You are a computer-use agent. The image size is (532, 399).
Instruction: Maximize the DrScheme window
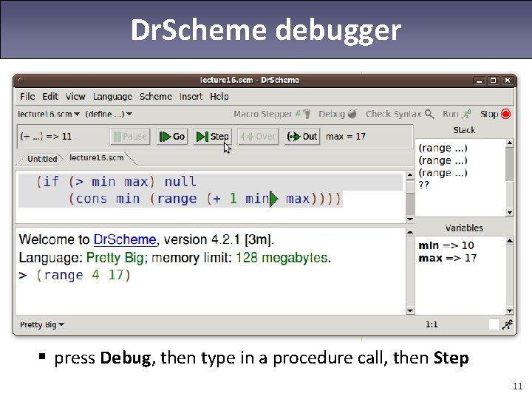pos(493,81)
